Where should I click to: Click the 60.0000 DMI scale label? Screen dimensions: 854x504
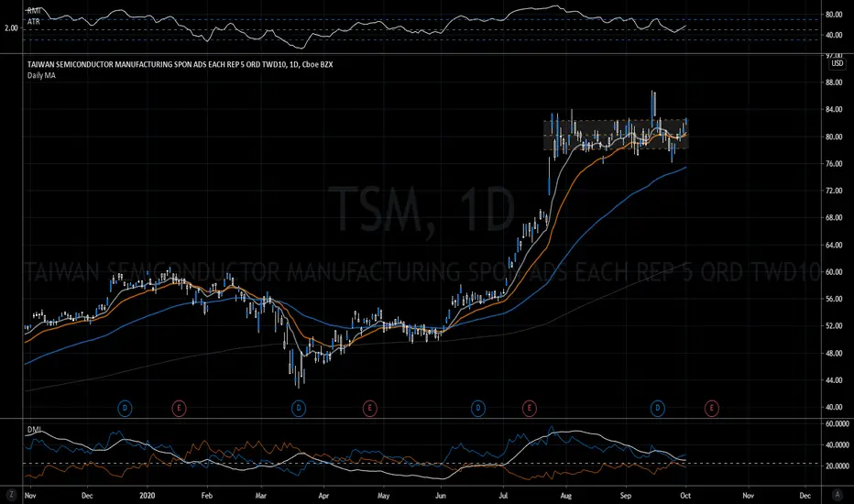838,424
